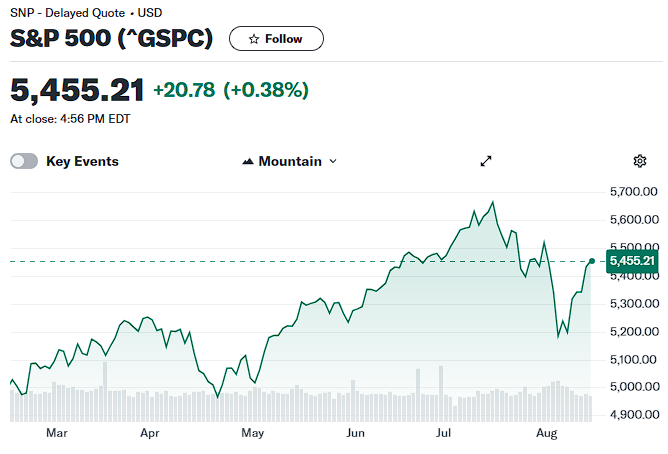Toggle the Key Events switch
This screenshot has height=454, width=668.
tap(24, 161)
